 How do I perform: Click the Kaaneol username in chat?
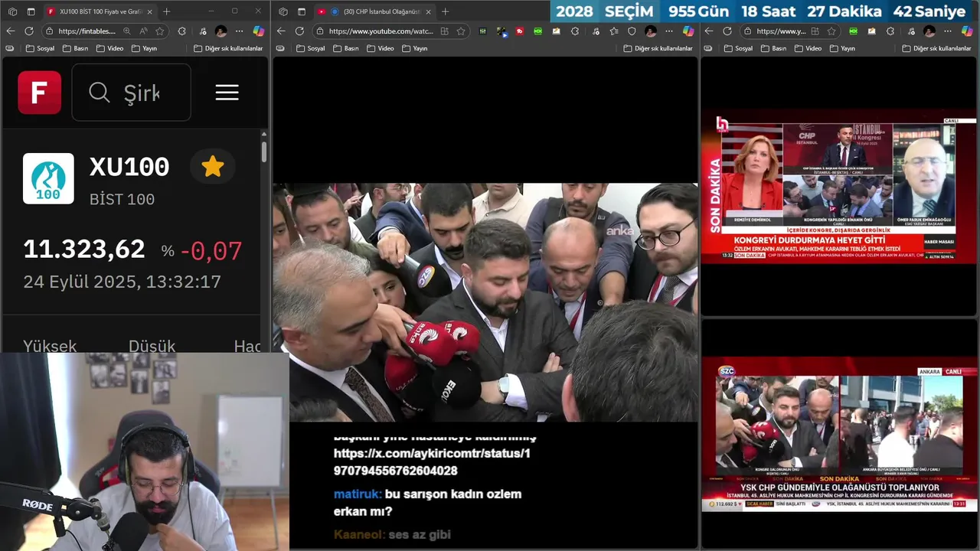click(x=359, y=535)
